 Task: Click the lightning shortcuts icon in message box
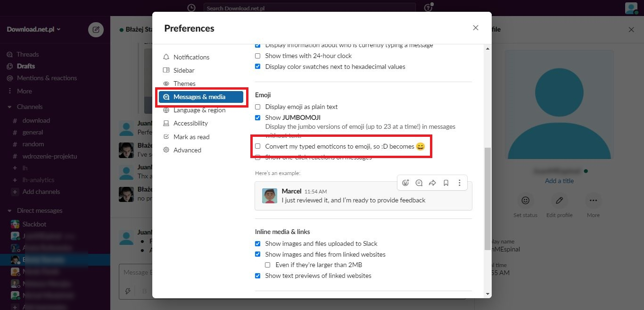[128, 291]
